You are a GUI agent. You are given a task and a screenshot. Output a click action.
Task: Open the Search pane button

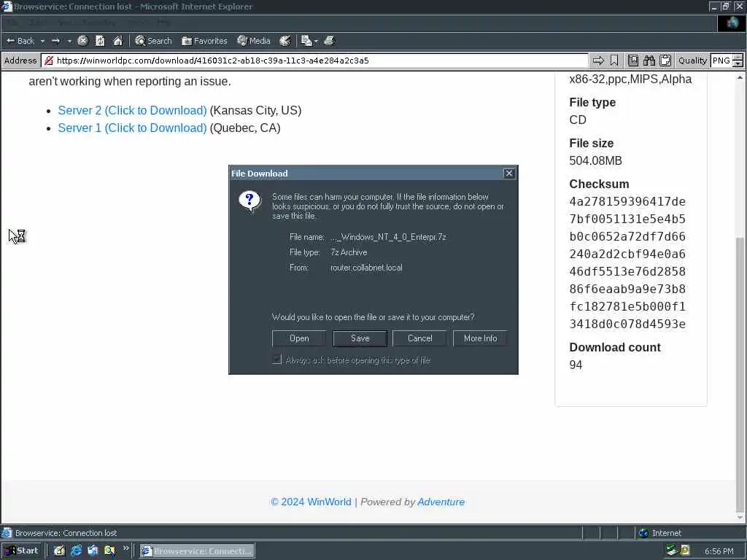[x=153, y=41]
